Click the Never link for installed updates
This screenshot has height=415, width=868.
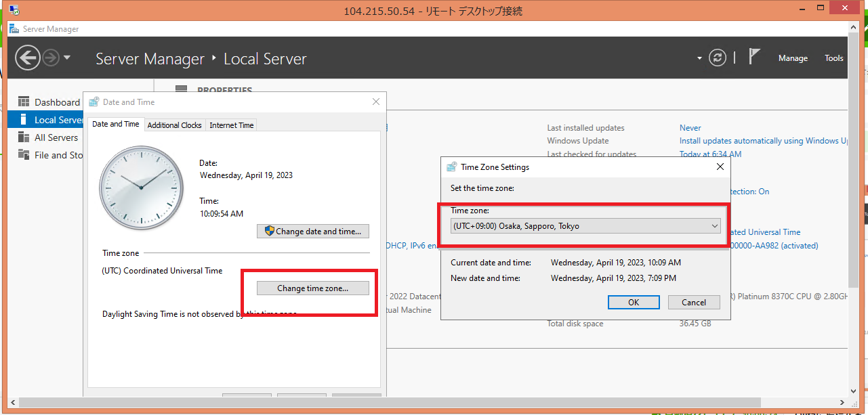(x=690, y=128)
